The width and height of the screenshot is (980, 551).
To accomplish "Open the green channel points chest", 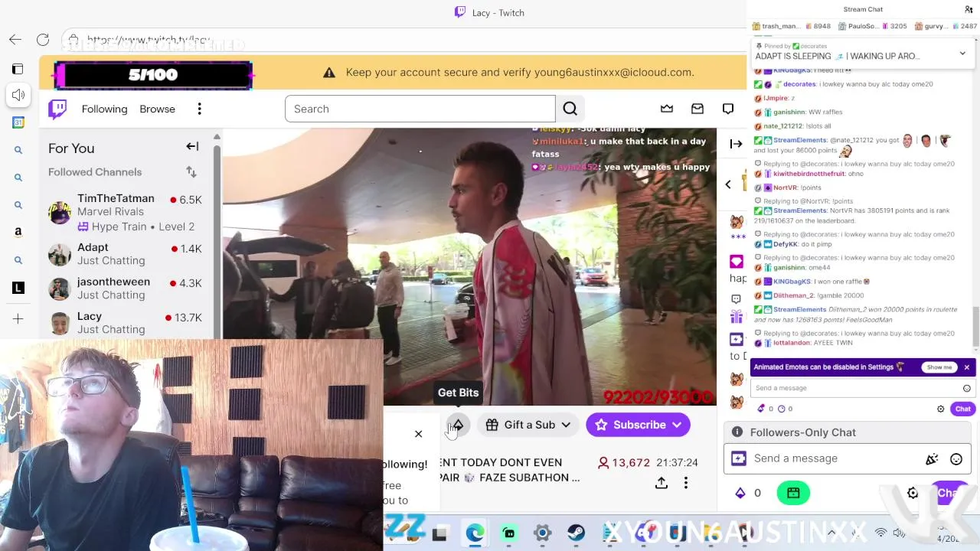I will click(x=793, y=493).
